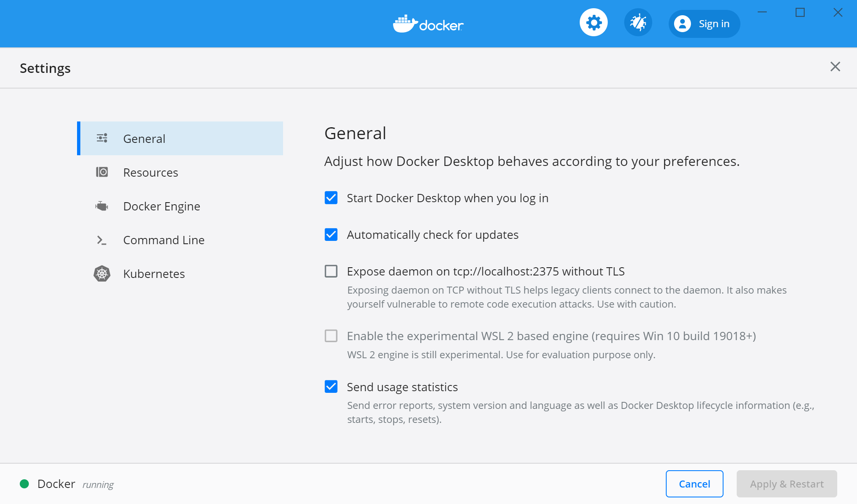The width and height of the screenshot is (857, 504).
Task: Open Docker Desktop settings gear
Action: 595,24
